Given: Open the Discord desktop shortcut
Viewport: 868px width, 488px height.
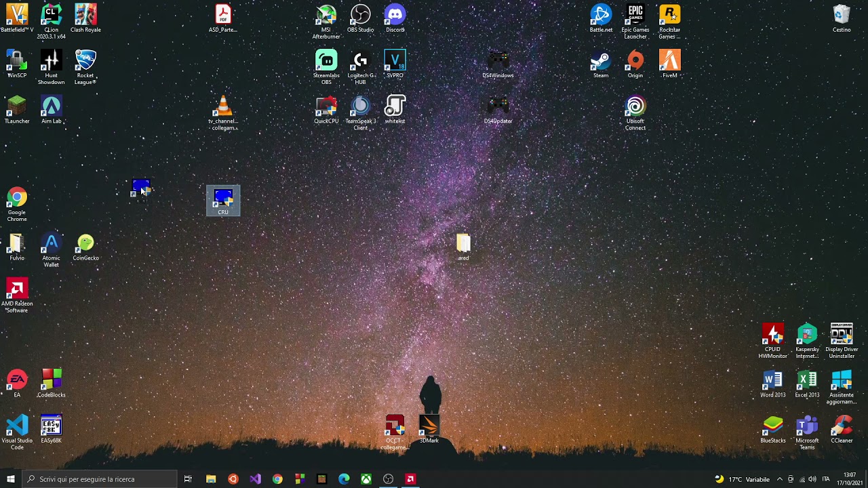Looking at the screenshot, I should pyautogui.click(x=395, y=18).
